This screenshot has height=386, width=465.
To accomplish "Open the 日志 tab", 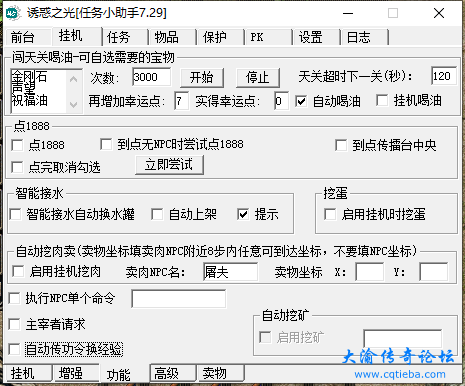I will pos(365,37).
